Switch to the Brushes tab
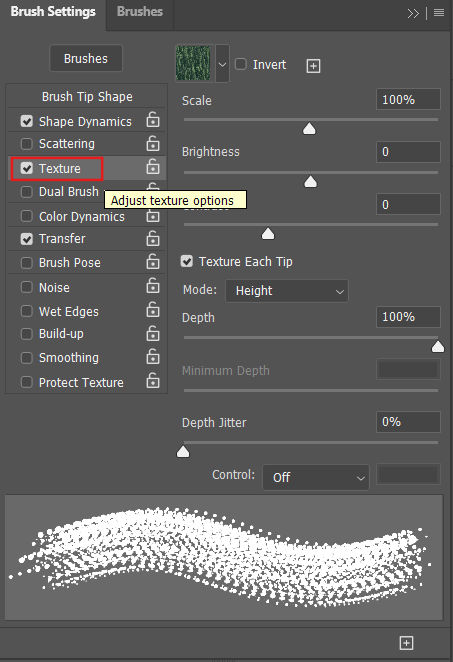The image size is (453, 662). (x=140, y=11)
